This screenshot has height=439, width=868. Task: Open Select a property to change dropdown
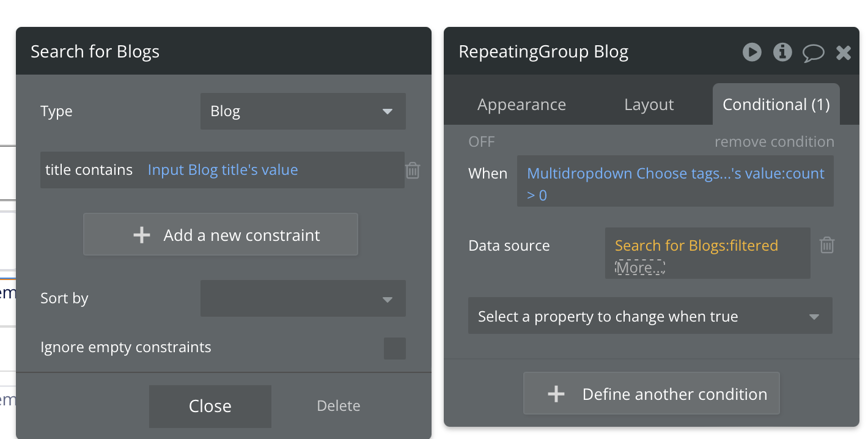tap(650, 316)
